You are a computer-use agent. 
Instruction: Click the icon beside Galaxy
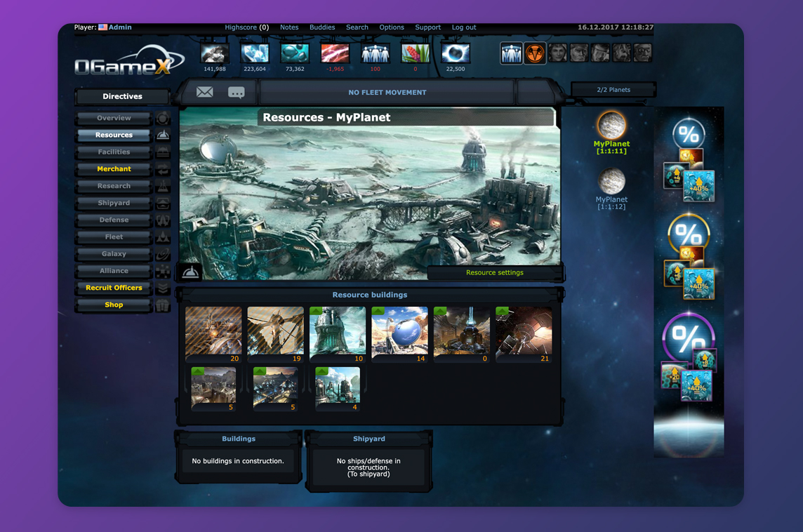tap(163, 253)
